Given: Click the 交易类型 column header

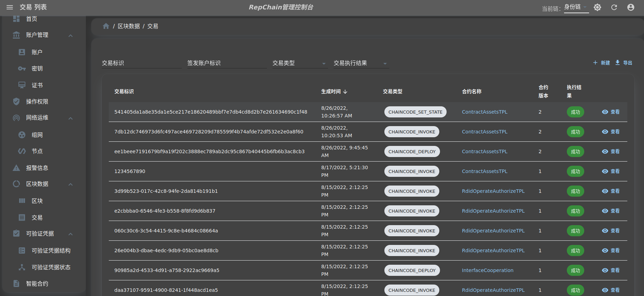Looking at the screenshot, I should pos(392,92).
